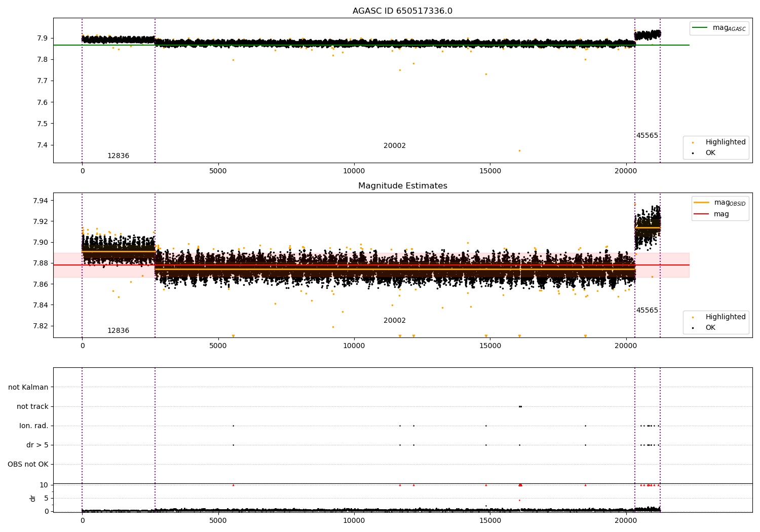Click the 5000 x-tick label under middle panel

pyautogui.click(x=218, y=346)
